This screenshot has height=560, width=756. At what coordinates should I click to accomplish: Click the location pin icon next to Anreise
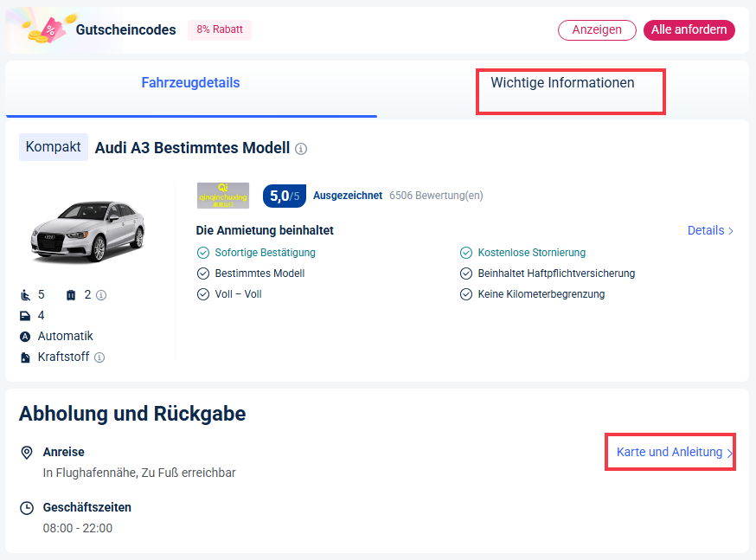27,453
